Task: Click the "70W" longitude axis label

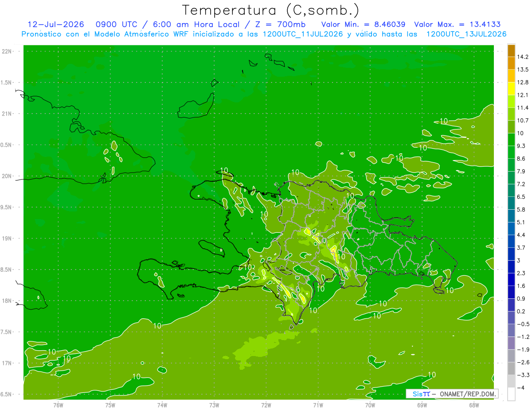Action: (x=370, y=405)
